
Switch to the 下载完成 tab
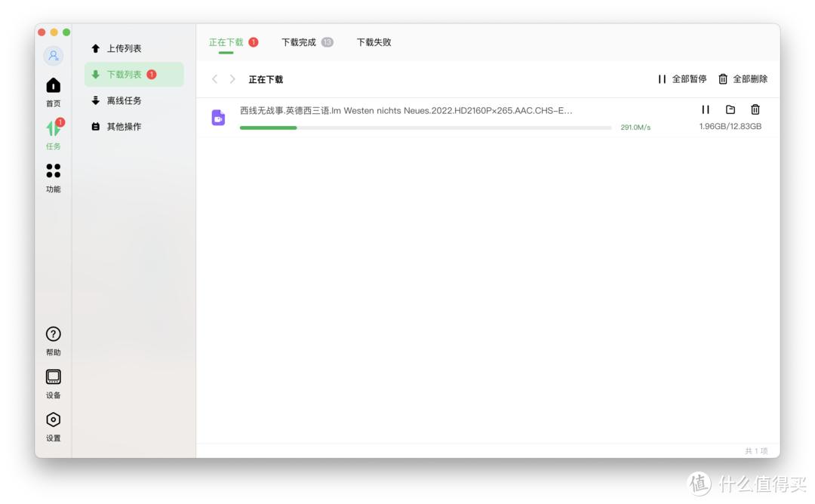pyautogui.click(x=300, y=42)
